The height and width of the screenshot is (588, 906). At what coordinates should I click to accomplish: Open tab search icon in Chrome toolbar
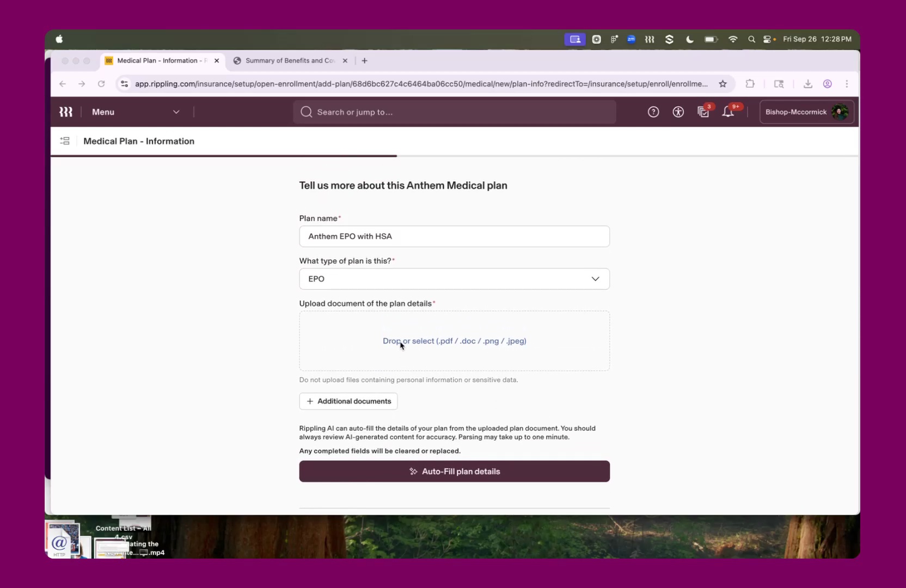[779, 84]
